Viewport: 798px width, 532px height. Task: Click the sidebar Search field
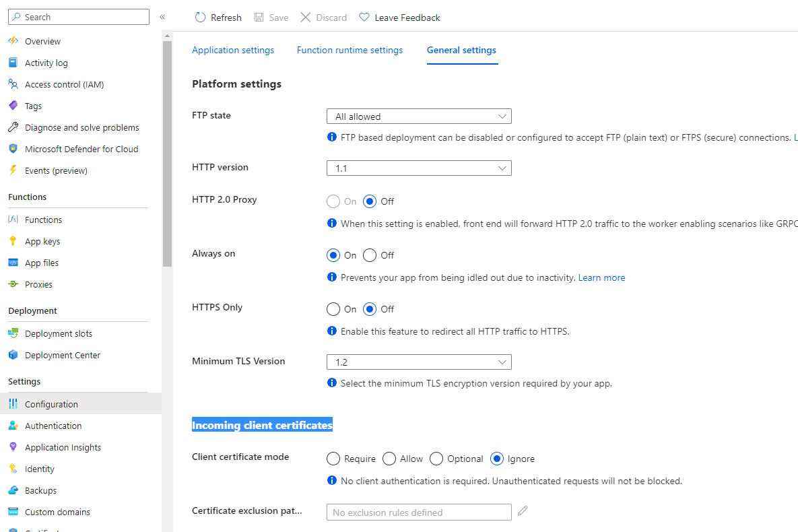click(79, 17)
